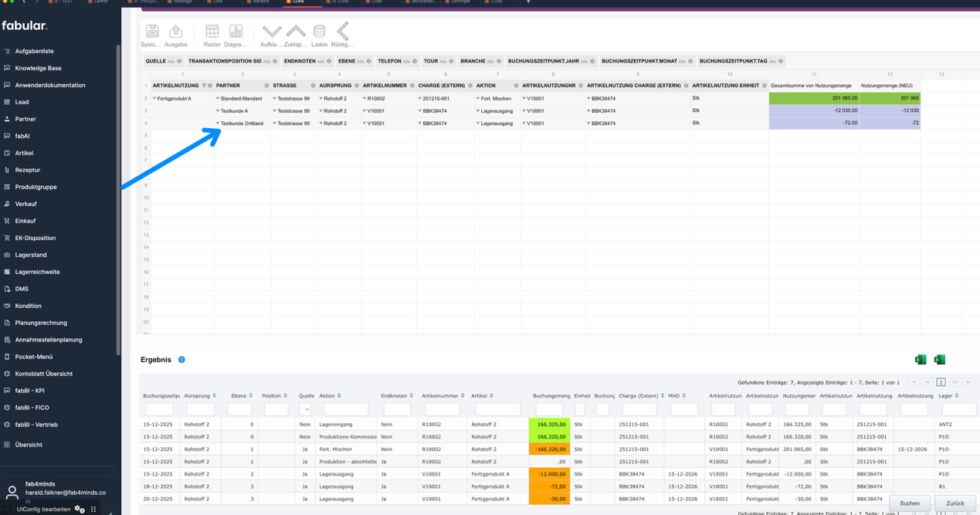Click the Zuklappen collapse-all icon
This screenshot has height=515, width=980.
click(x=295, y=32)
